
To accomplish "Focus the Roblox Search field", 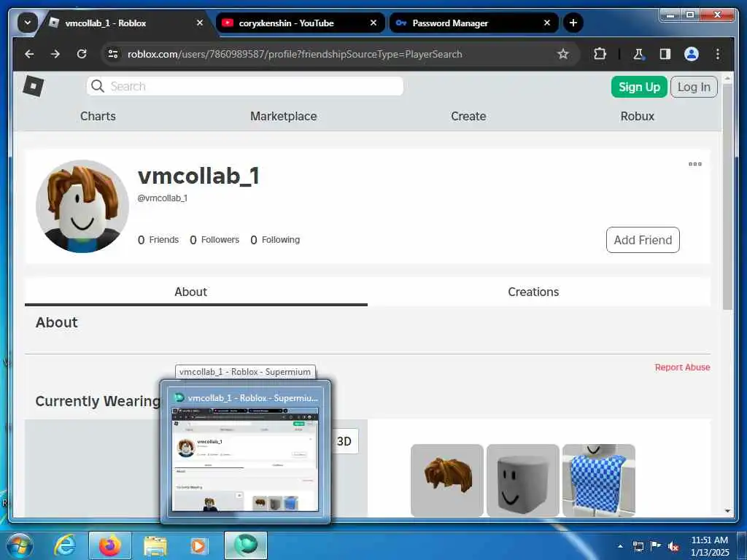I will pos(245,86).
